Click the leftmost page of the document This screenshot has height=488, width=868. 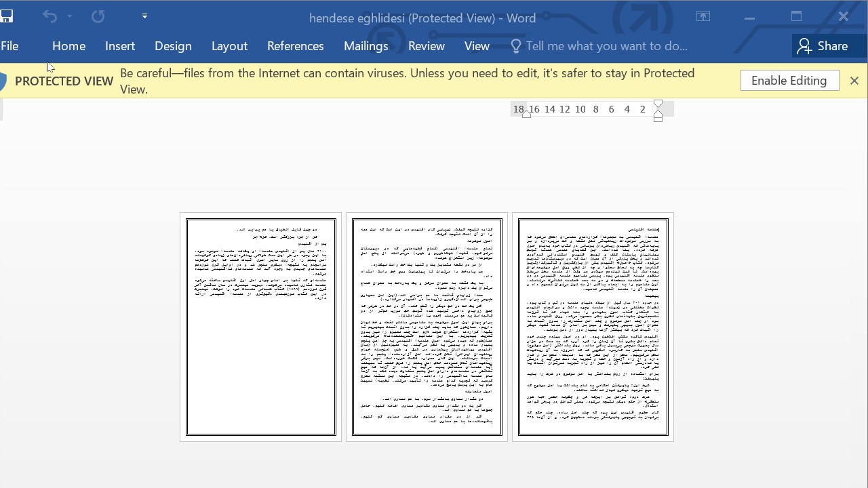click(260, 327)
